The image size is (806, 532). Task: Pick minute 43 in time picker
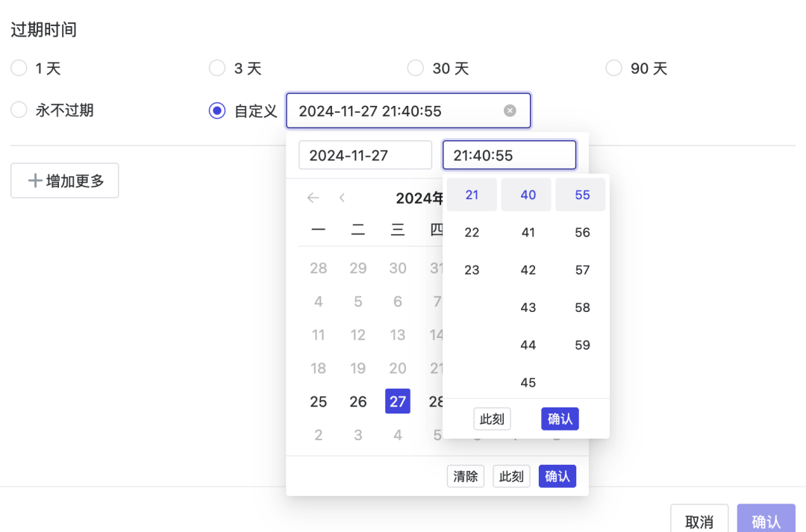[528, 307]
